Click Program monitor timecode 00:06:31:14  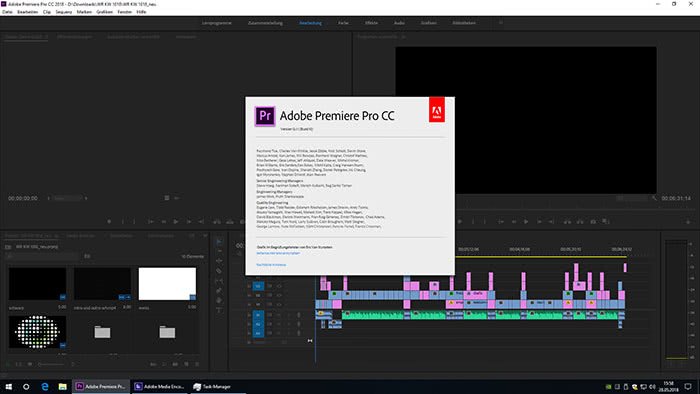pyautogui.click(x=675, y=198)
